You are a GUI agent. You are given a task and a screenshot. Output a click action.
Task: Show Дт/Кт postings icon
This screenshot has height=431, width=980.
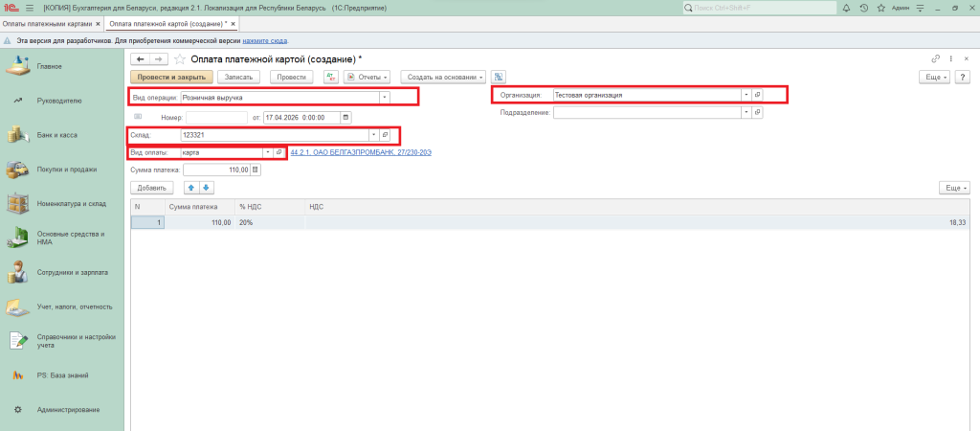point(330,77)
